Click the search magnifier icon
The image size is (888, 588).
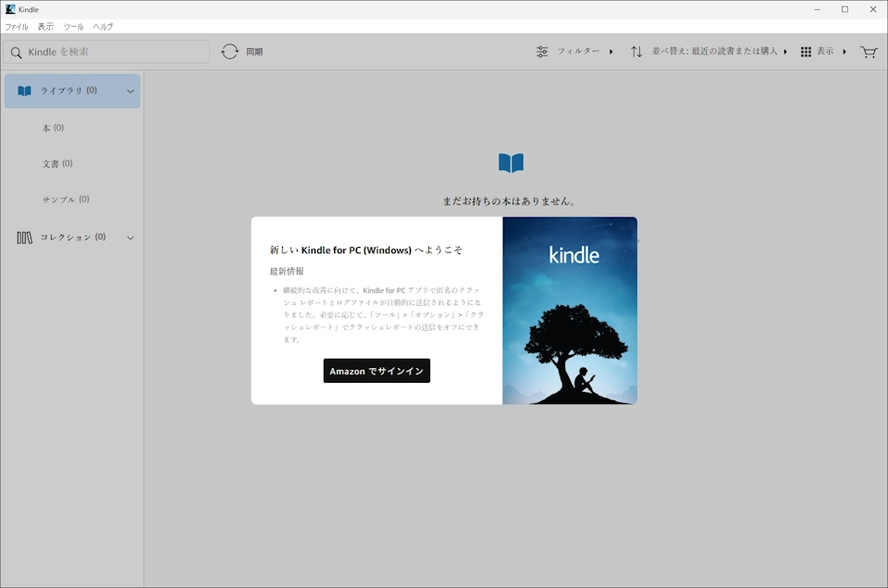coord(16,53)
